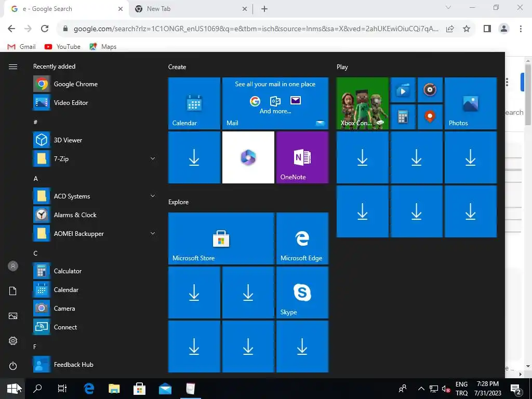Image resolution: width=532 pixels, height=399 pixels.
Task: Open 3D Viewer app
Action: [x=94, y=140]
